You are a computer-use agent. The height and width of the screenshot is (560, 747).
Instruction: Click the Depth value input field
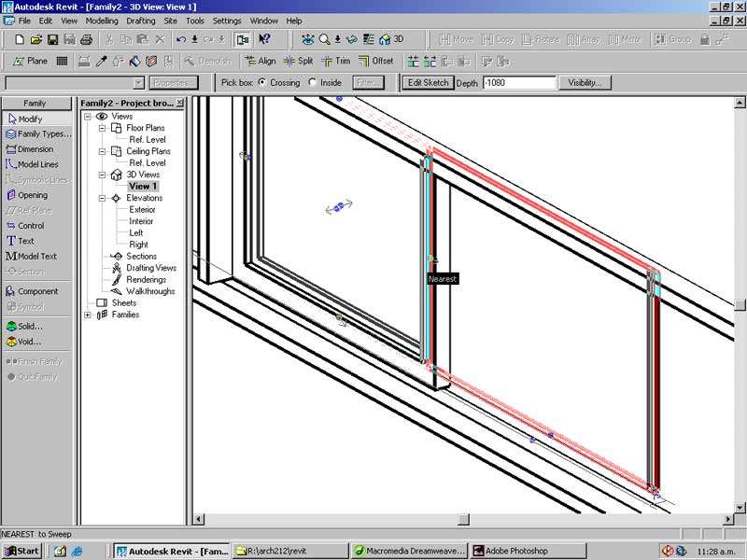click(519, 82)
